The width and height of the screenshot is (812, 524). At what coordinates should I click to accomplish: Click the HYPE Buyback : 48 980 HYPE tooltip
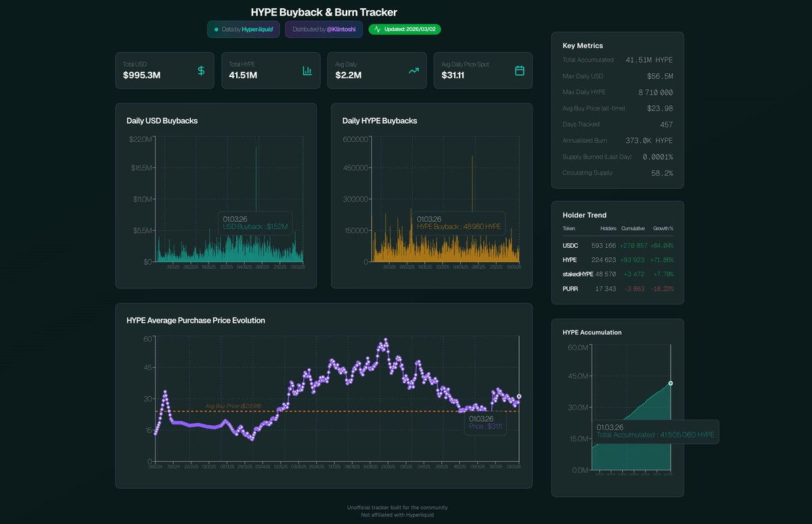pos(459,223)
